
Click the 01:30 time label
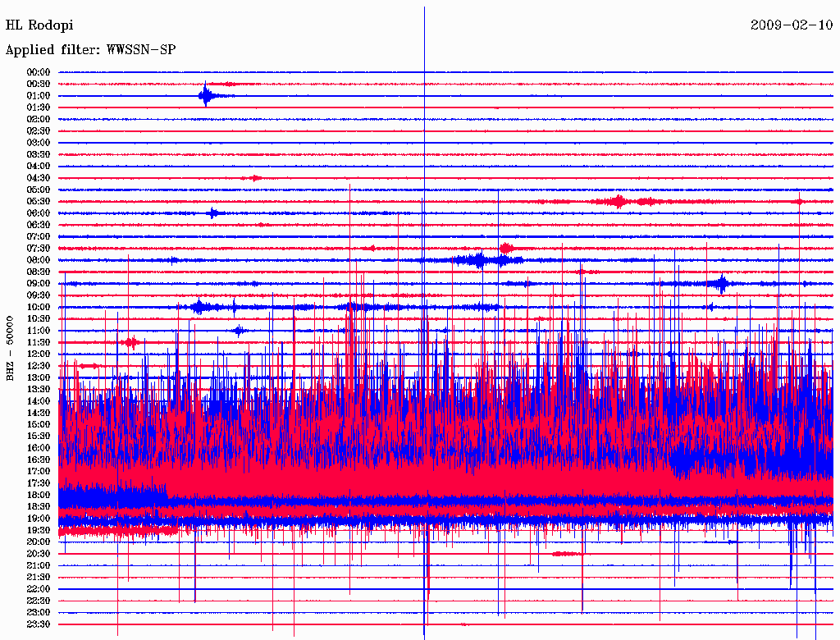[39, 107]
